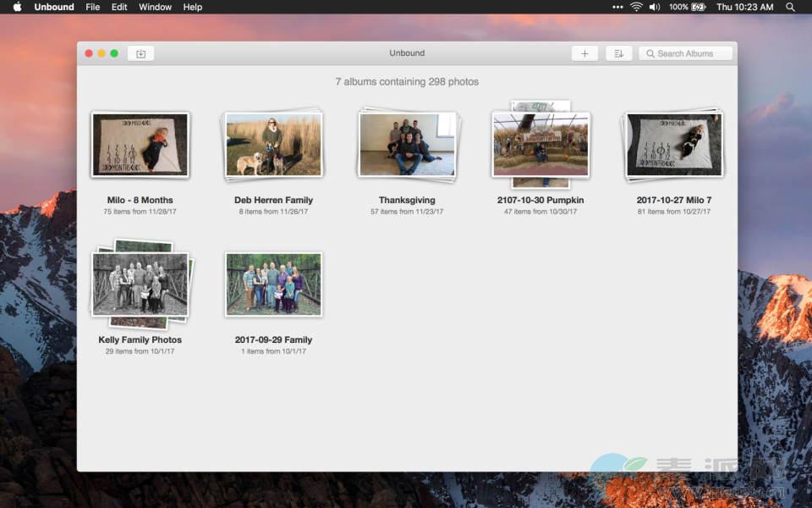Open the File menu
Image resolution: width=812 pixels, height=508 pixels.
[93, 7]
